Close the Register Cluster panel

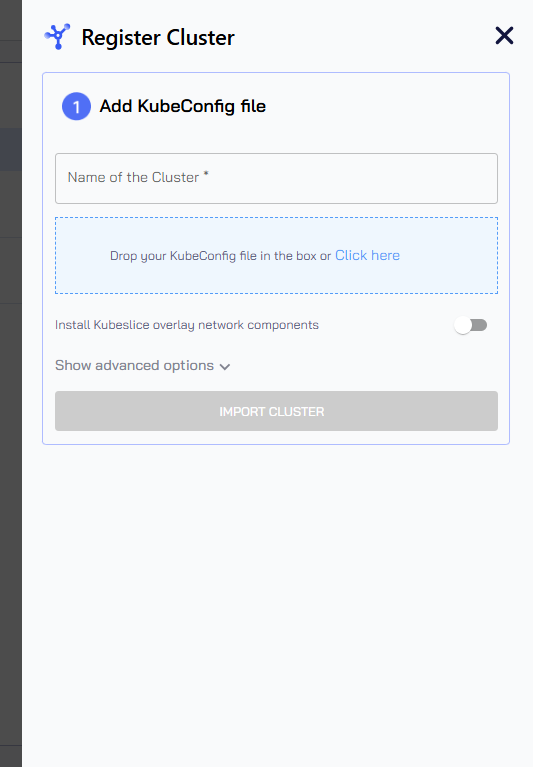point(504,36)
